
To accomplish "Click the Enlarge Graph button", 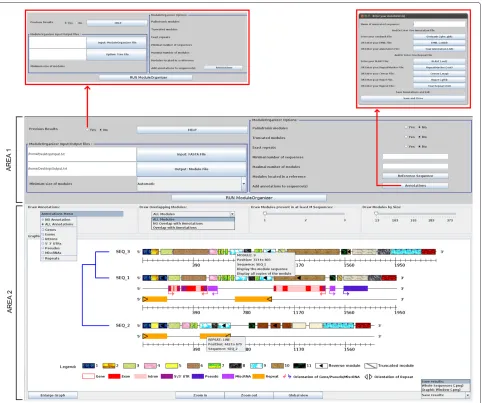I will click(x=53, y=395).
